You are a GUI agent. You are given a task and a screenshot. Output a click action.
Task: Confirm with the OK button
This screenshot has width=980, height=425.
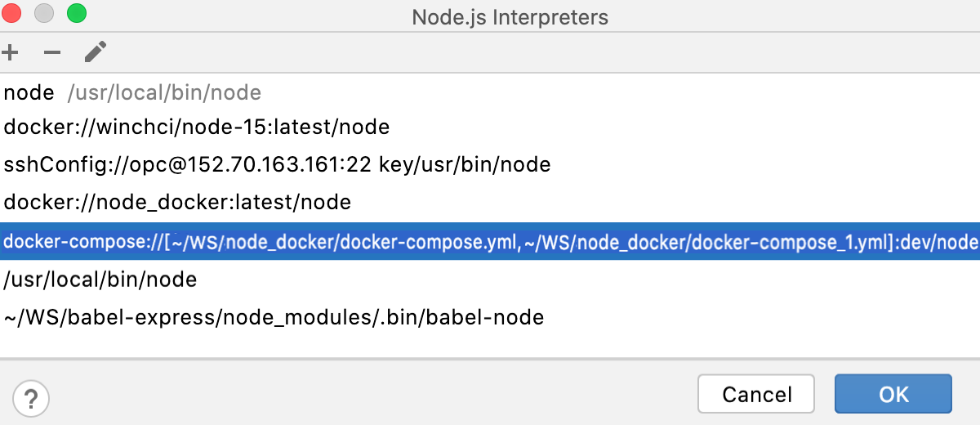pyautogui.click(x=893, y=395)
